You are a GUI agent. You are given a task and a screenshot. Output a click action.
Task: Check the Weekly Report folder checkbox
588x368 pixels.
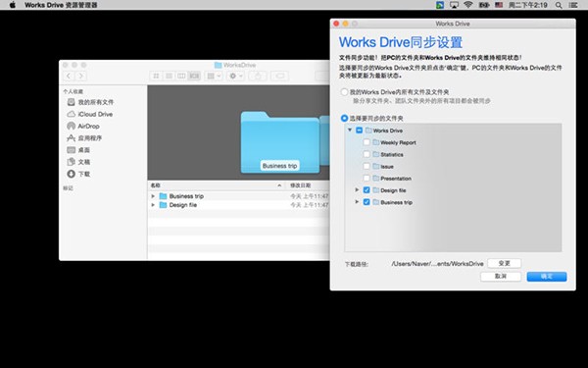click(367, 142)
